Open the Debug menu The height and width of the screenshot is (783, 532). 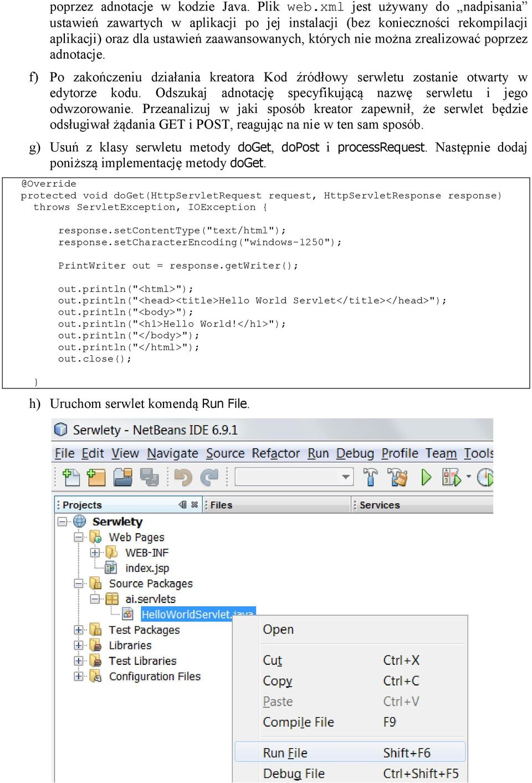coord(355,453)
